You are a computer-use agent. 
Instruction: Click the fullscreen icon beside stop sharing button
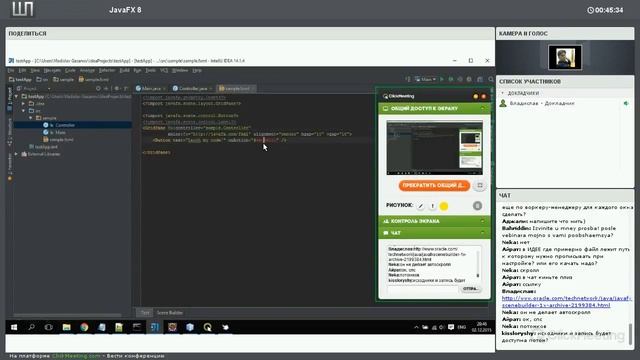[x=480, y=185]
